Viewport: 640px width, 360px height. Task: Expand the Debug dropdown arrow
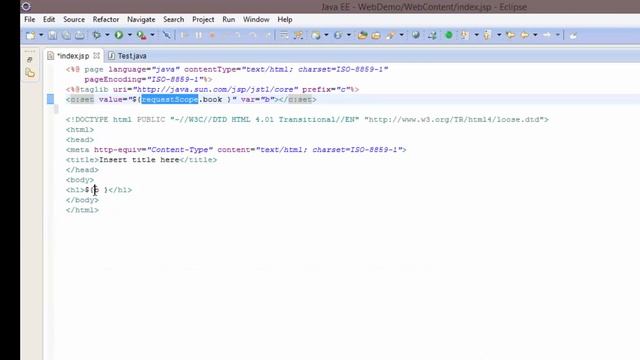click(x=107, y=36)
